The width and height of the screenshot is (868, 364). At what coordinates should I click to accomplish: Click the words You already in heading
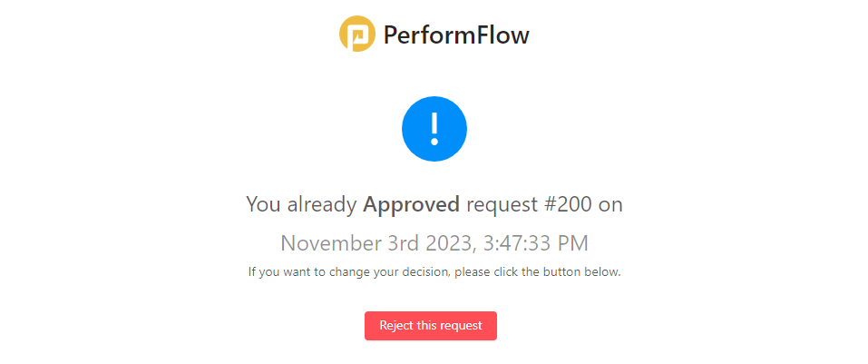301,204
